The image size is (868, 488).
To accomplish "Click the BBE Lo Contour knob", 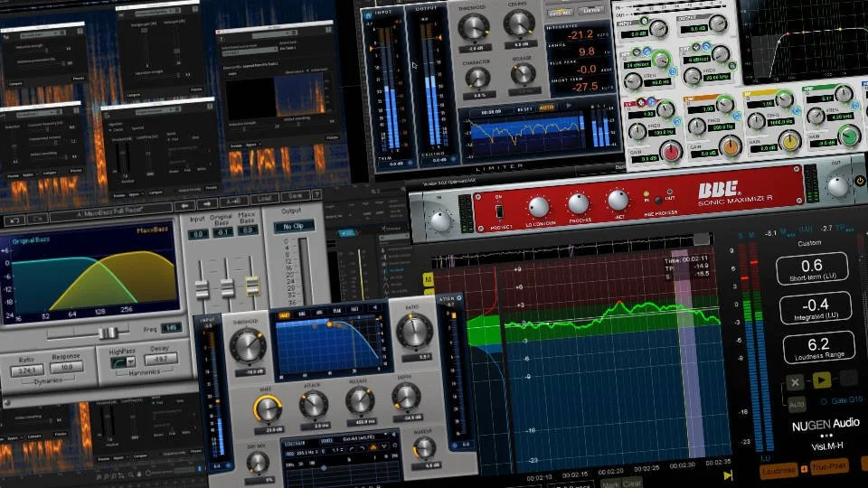I will tap(539, 208).
